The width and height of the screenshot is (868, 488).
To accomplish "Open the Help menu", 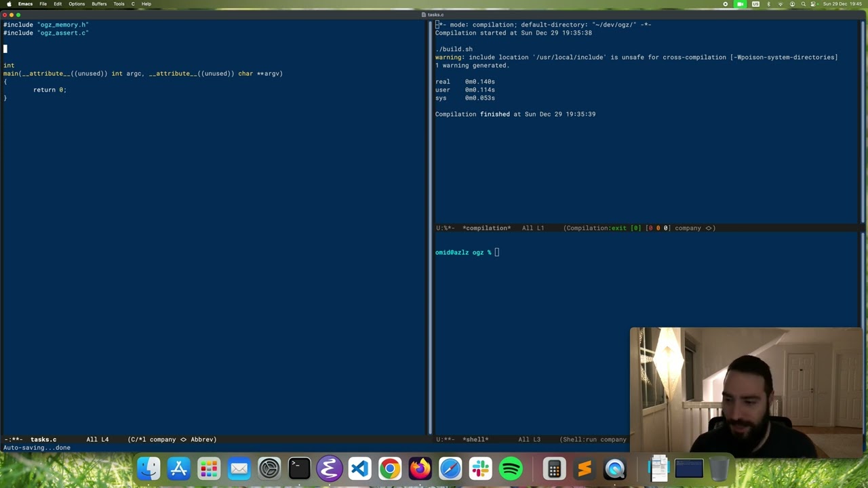I will (x=146, y=4).
